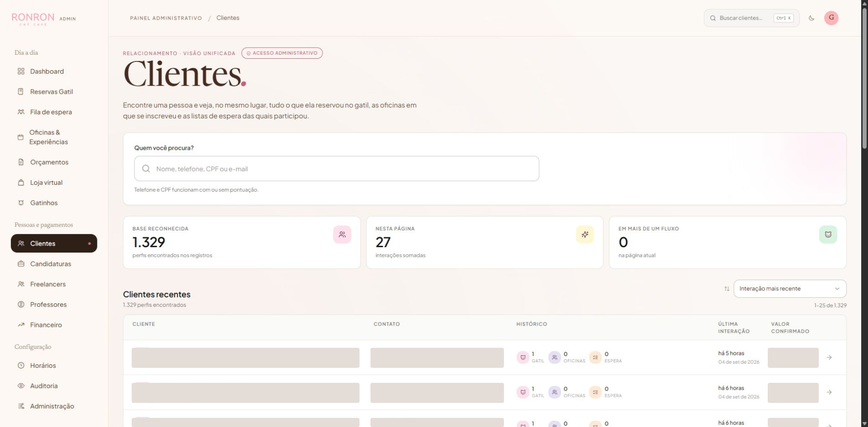Click the RONRON Cat Cafe logo
868x427 pixels.
pyautogui.click(x=33, y=19)
